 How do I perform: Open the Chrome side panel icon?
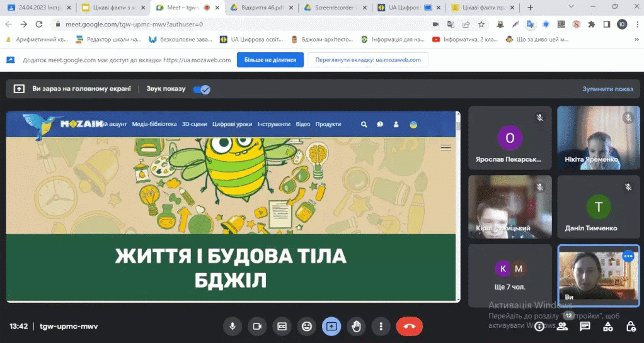[607, 25]
